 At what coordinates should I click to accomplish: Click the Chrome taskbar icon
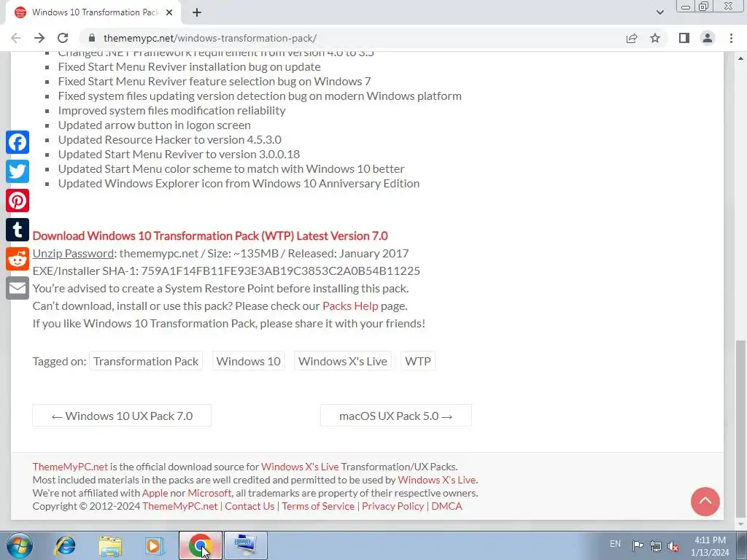pyautogui.click(x=200, y=545)
